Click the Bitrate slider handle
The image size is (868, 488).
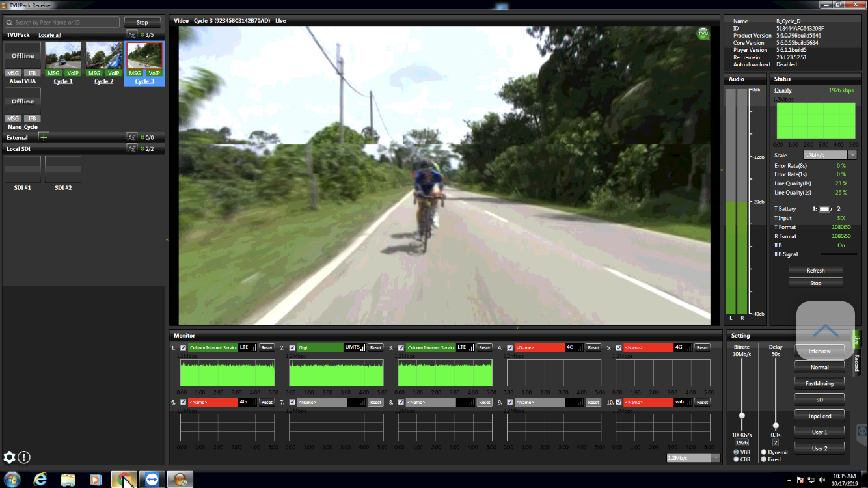click(741, 416)
